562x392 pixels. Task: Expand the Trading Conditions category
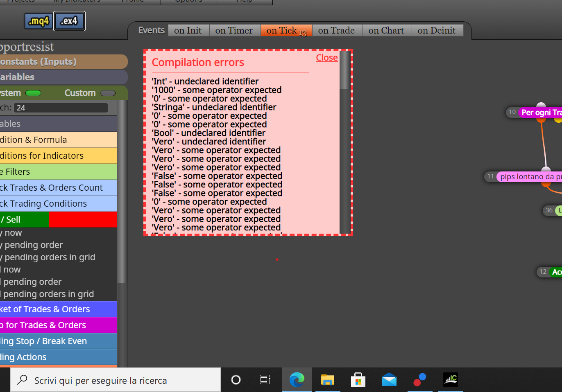tap(58, 203)
